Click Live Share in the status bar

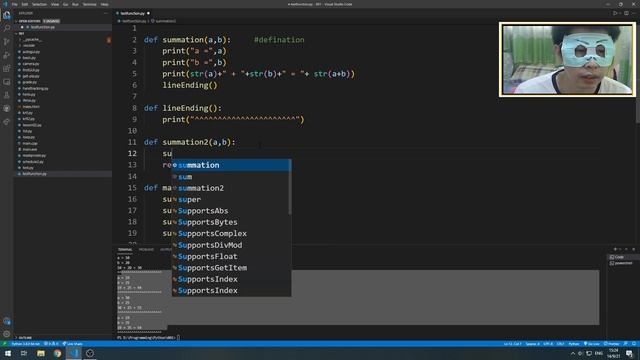72,344
